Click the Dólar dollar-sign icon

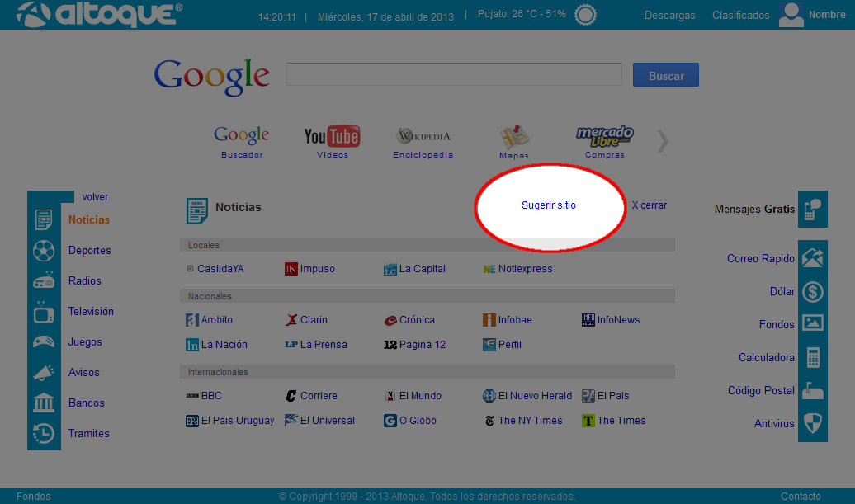812,291
